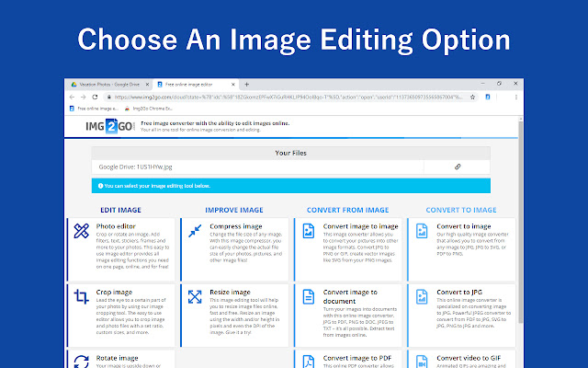Click the CONVERT FROM IMAGE heading
The width and height of the screenshot is (588, 368).
[347, 210]
